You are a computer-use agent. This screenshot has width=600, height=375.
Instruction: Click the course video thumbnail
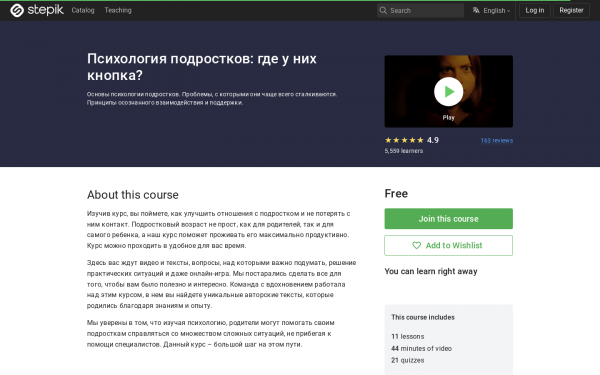[x=448, y=91]
